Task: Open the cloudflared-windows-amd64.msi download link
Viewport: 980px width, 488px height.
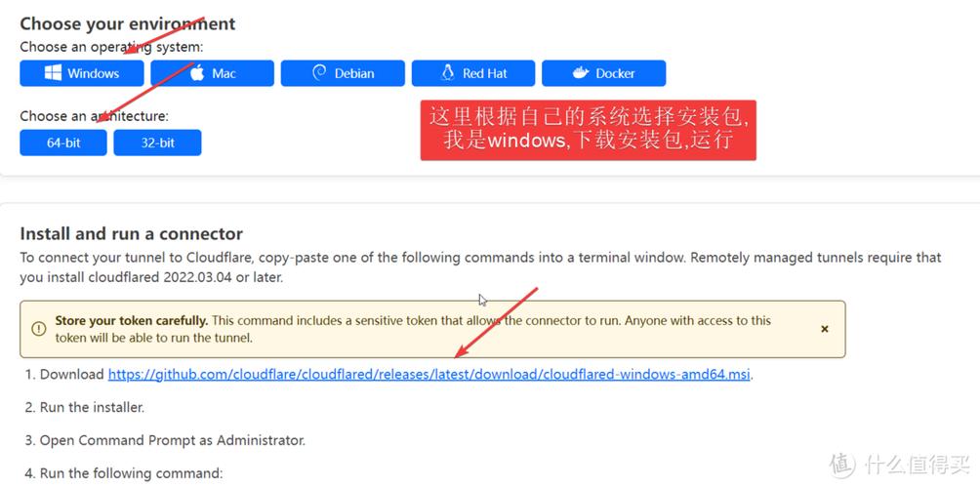Action: coord(429,374)
